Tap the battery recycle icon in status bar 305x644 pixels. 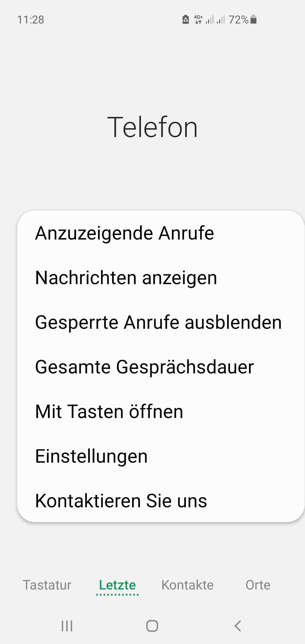tap(186, 20)
